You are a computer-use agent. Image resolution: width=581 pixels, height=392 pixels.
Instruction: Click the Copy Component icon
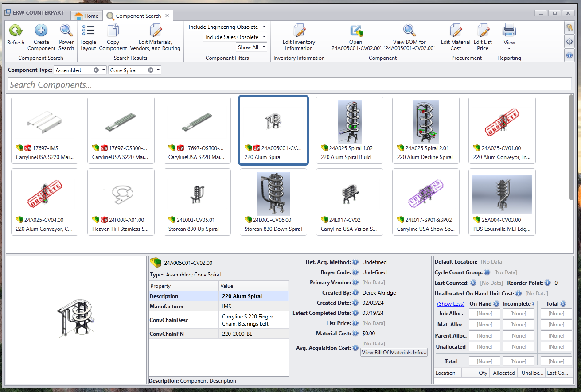coord(113,31)
